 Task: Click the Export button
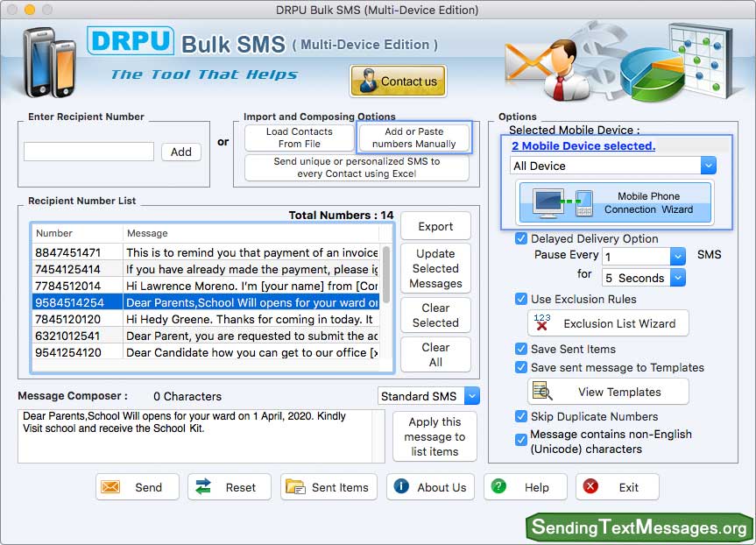pos(435,226)
